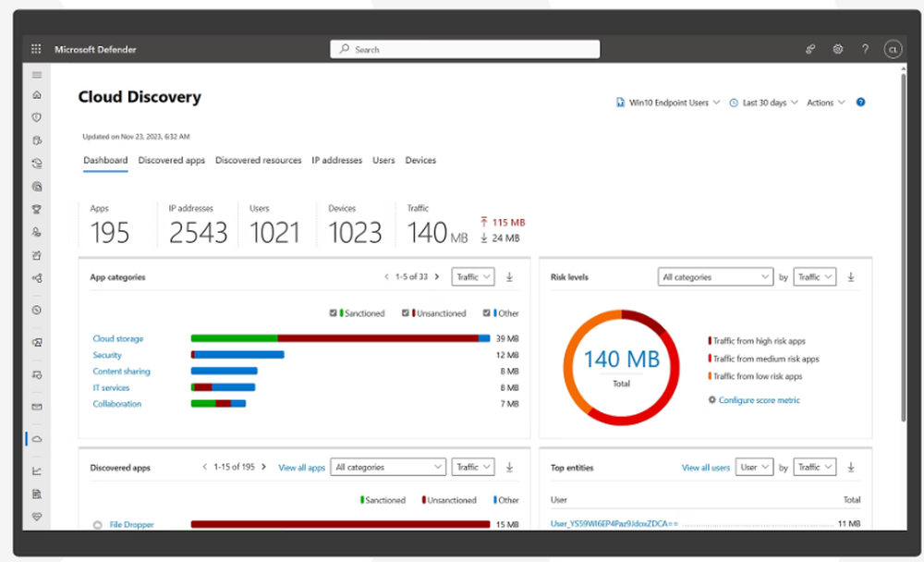Go to previous Discovered apps page

click(204, 467)
